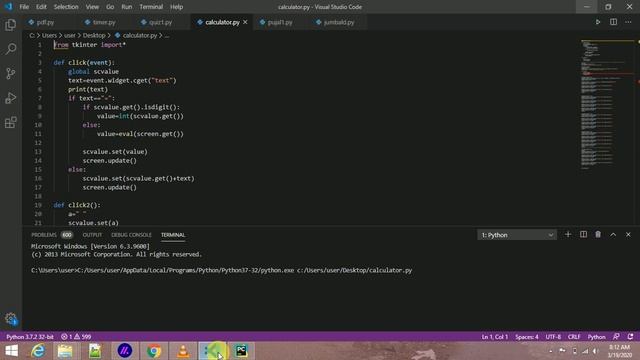Open the Go menu
Screen dimensions: 640x360
click(110, 7)
